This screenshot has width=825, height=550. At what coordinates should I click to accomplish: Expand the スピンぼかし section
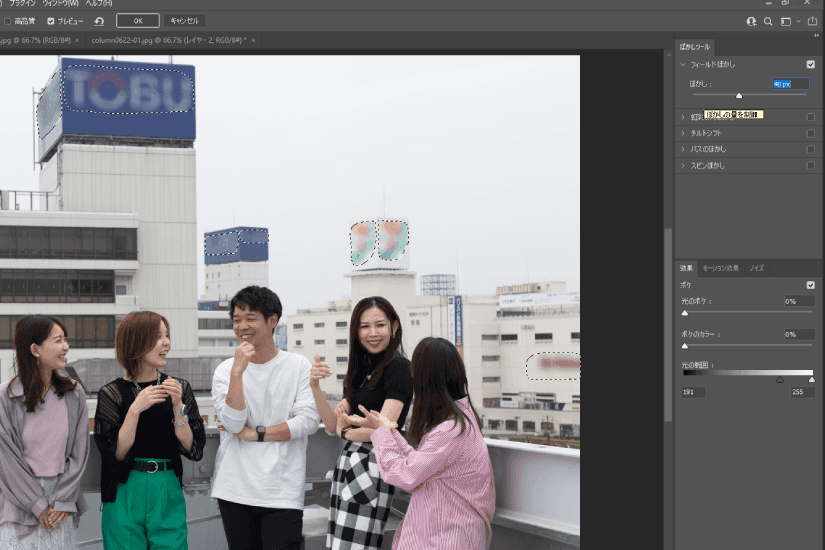coord(683,165)
